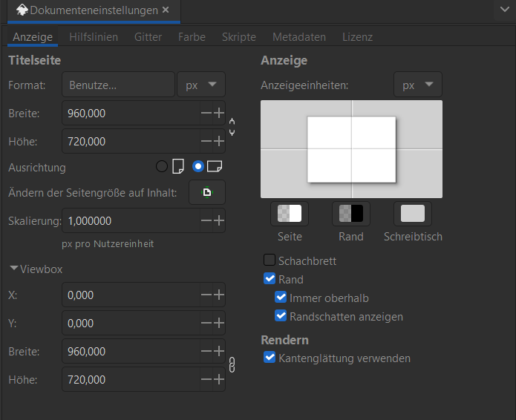Open the Farbe tab
Image resolution: width=516 pixels, height=420 pixels.
pyautogui.click(x=192, y=37)
